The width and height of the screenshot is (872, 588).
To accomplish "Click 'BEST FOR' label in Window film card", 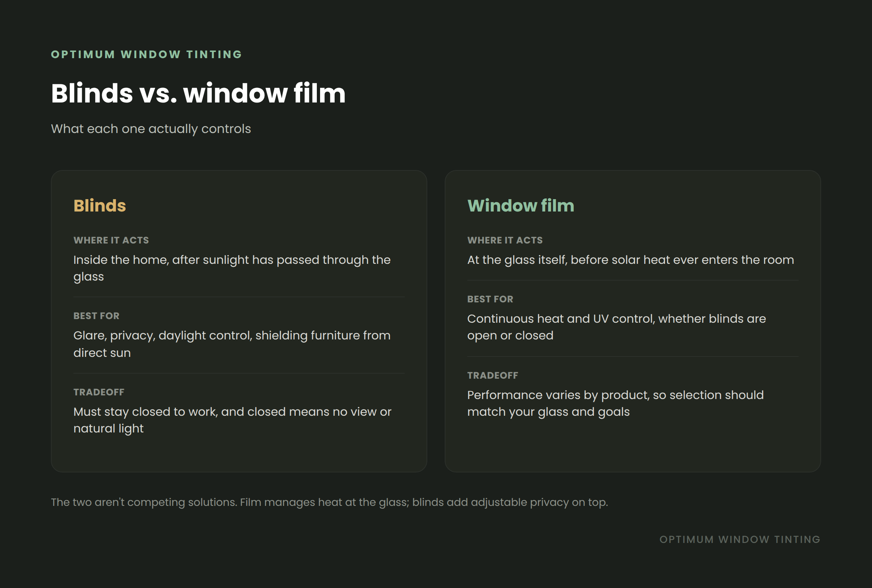I will pyautogui.click(x=490, y=299).
